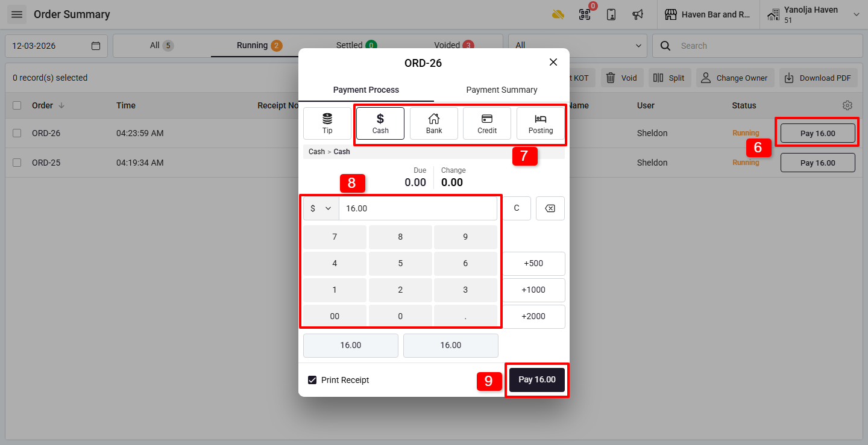868x445 pixels.
Task: Click the Void trash button
Action: point(622,78)
